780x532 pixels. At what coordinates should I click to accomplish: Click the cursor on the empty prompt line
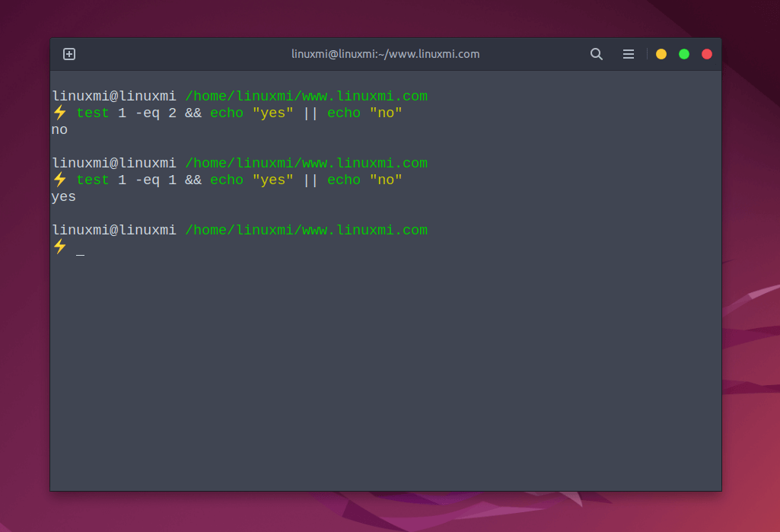click(x=80, y=254)
